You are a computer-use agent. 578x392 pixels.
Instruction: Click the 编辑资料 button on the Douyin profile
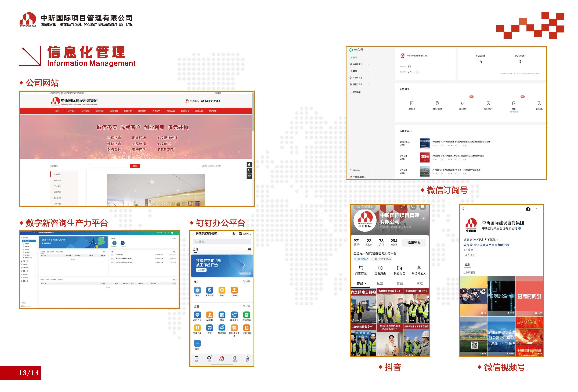point(414,243)
